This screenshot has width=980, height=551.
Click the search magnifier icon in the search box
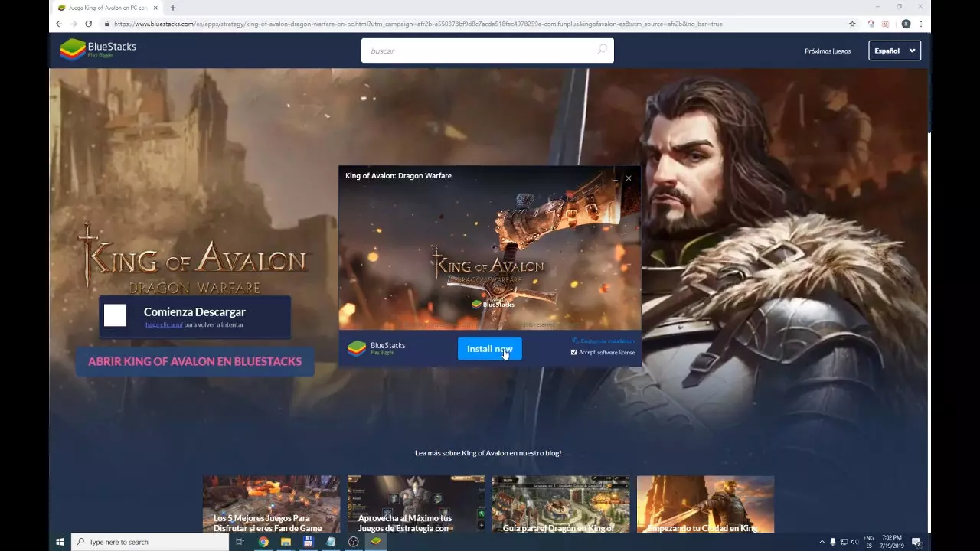[602, 51]
